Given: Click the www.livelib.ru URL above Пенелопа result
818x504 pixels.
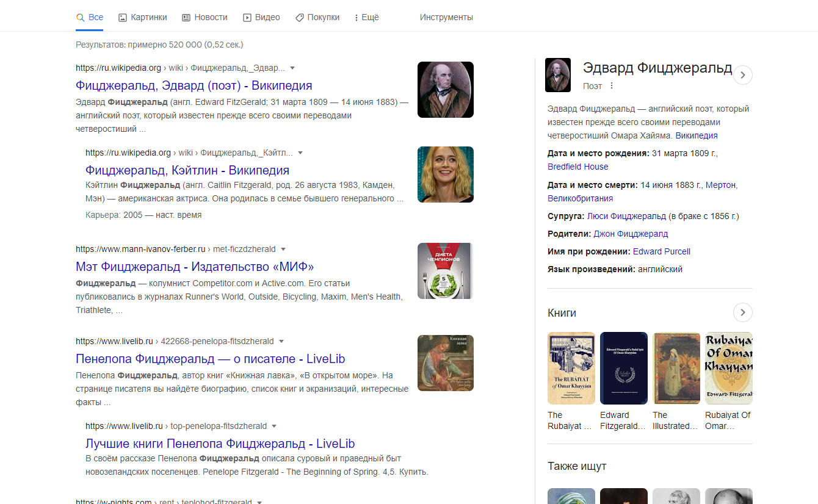Looking at the screenshot, I should pos(114,341).
